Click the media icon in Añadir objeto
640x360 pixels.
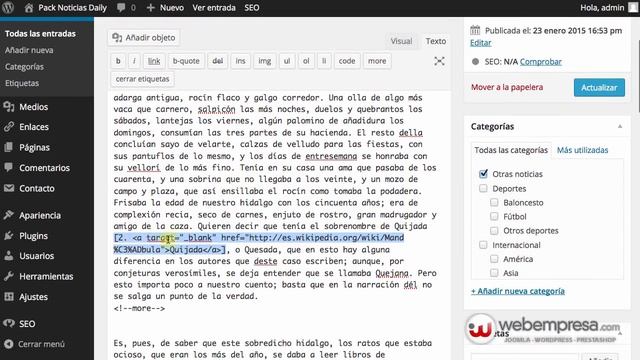coord(117,38)
